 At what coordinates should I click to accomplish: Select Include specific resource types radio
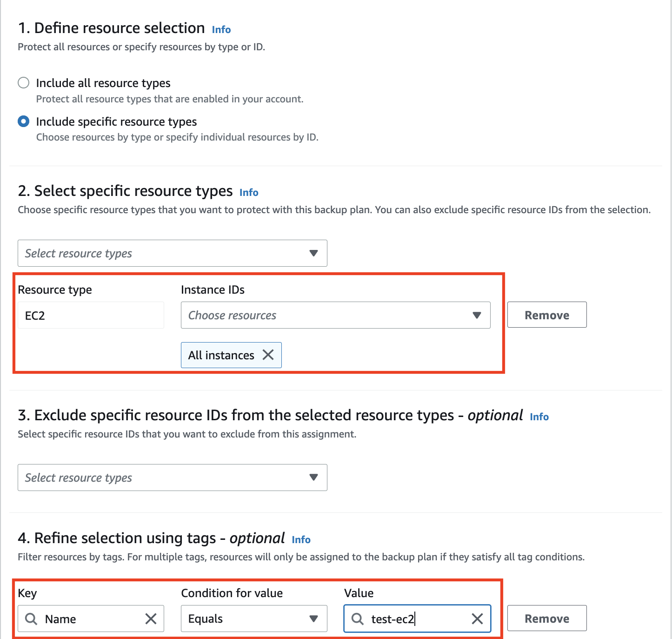[23, 121]
